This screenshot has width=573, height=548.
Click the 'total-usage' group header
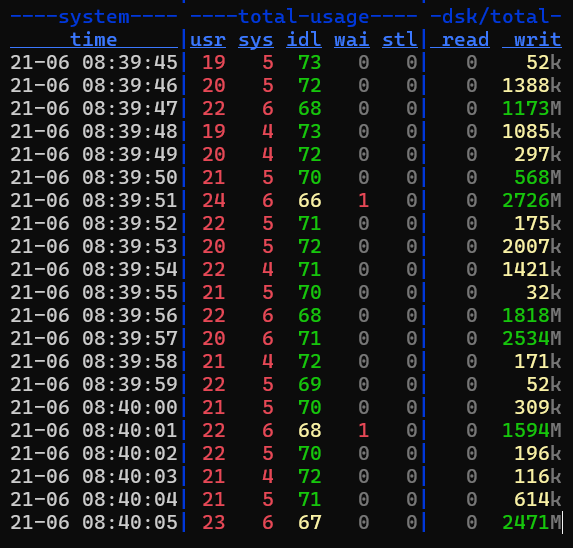click(304, 17)
